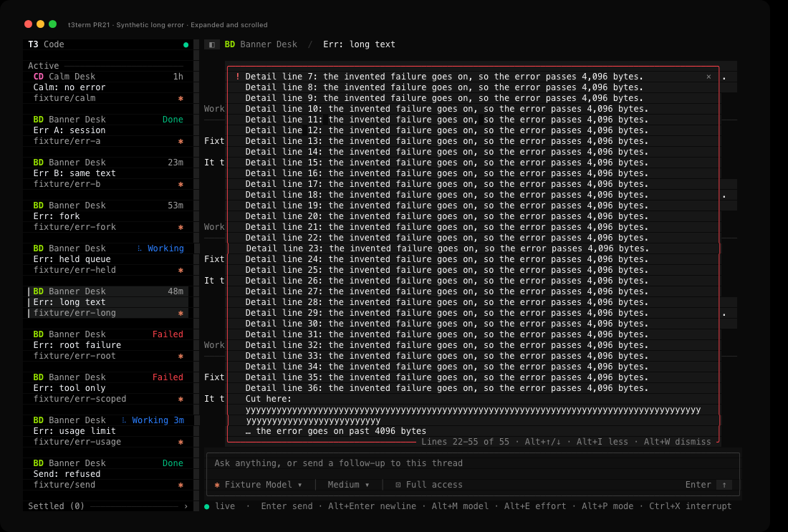The width and height of the screenshot is (788, 532).
Task: Click the T3 Code sidebar title
Action: (46, 44)
